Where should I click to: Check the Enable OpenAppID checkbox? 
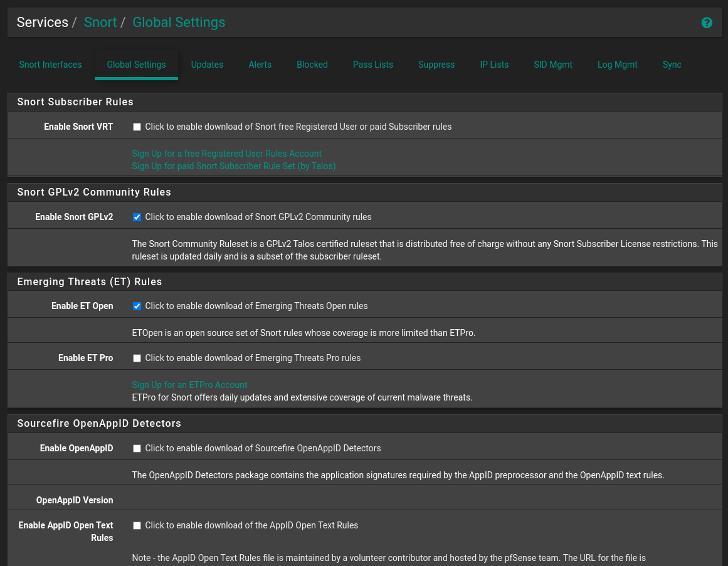(137, 449)
